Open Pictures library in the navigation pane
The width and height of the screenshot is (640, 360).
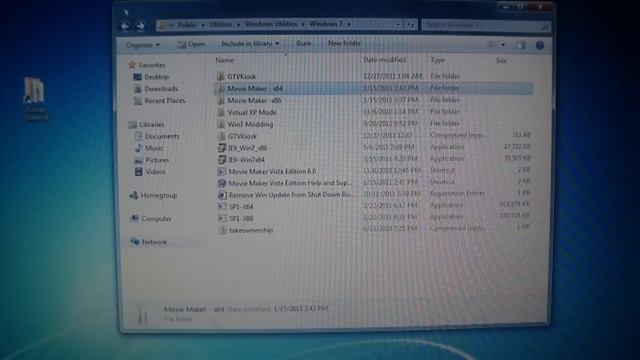click(152, 160)
